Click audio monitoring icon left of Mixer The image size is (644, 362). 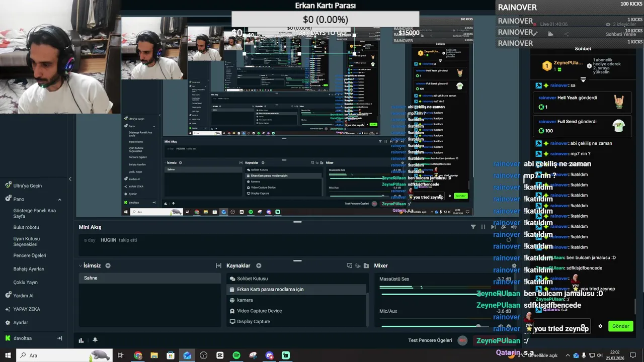coord(358,265)
